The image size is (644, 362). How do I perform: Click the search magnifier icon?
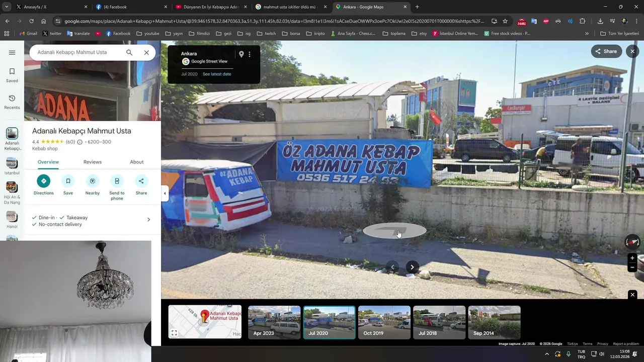pyautogui.click(x=129, y=52)
